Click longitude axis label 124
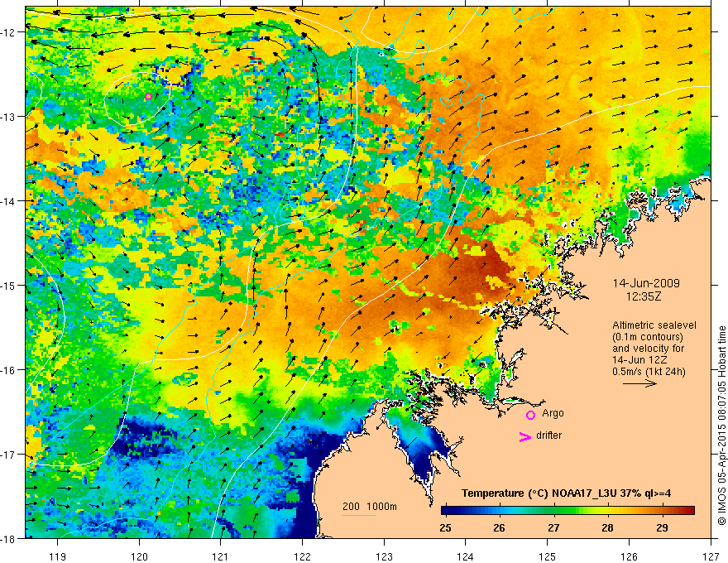 click(466, 556)
